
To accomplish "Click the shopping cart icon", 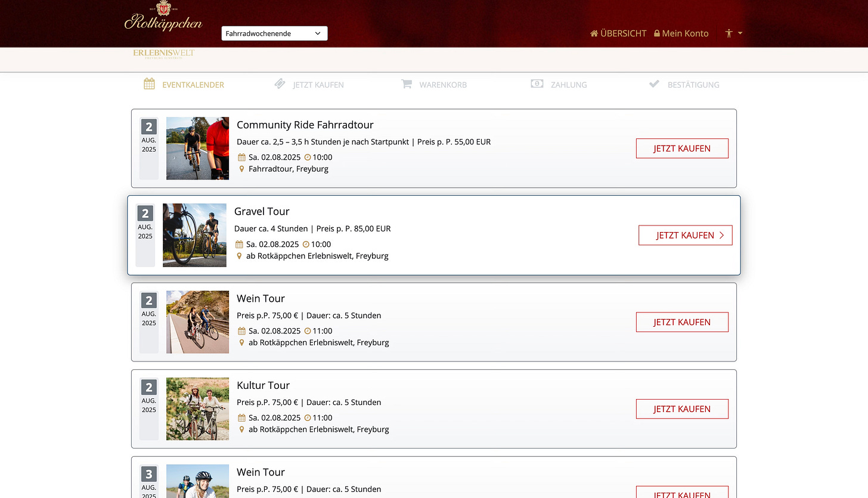I will coord(407,84).
